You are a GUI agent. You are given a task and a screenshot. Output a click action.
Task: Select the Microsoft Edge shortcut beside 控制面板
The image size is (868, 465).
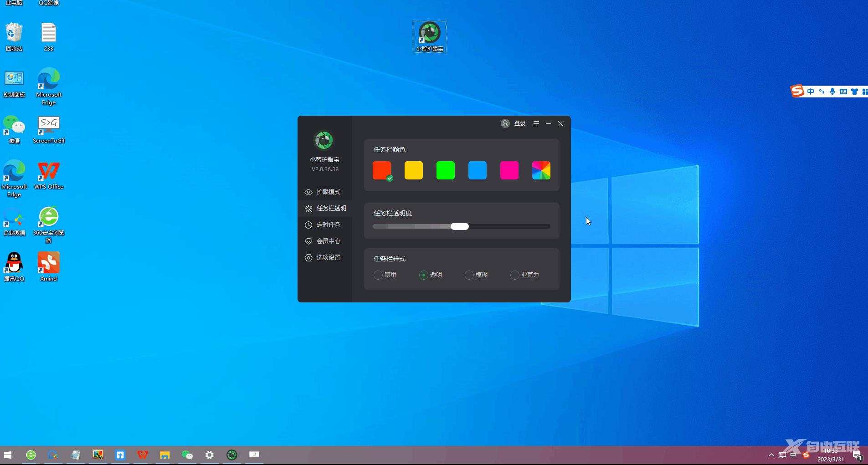click(x=49, y=87)
